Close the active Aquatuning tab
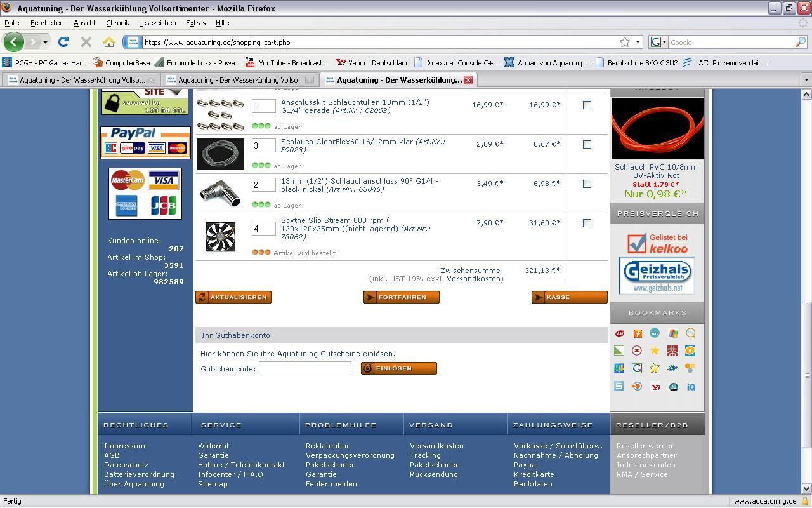Screen dimensions: 812x508 tap(468, 80)
